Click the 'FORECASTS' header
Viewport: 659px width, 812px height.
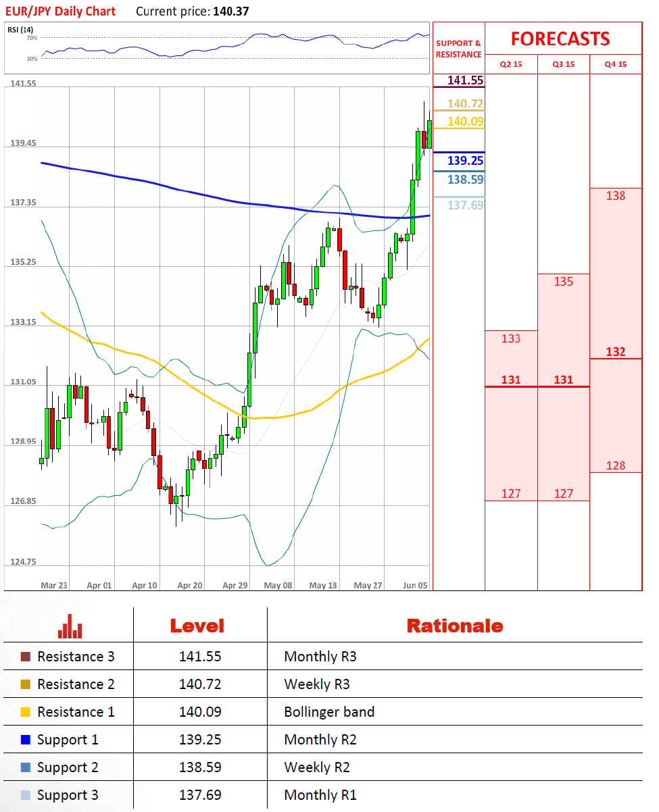click(x=560, y=39)
